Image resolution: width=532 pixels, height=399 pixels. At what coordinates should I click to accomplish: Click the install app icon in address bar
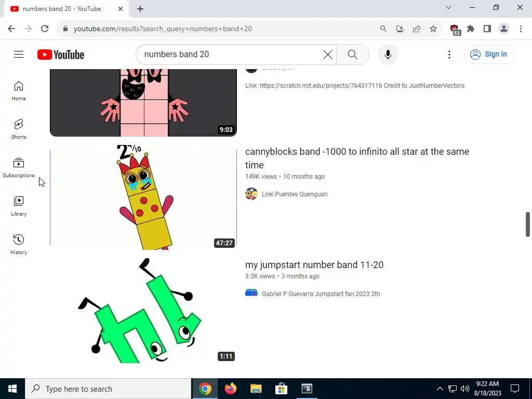click(x=400, y=29)
